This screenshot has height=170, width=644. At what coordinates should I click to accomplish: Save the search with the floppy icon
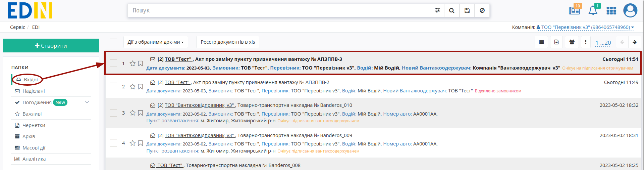[467, 10]
